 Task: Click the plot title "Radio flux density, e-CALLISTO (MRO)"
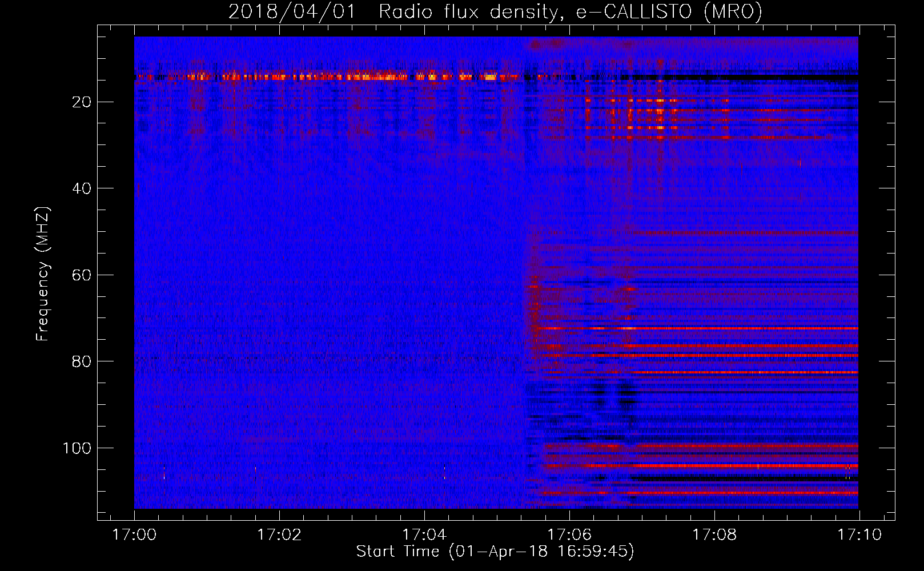point(571,11)
